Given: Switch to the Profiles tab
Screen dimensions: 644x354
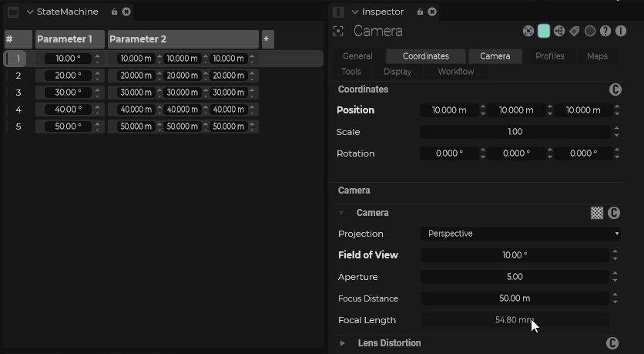Looking at the screenshot, I should (549, 56).
